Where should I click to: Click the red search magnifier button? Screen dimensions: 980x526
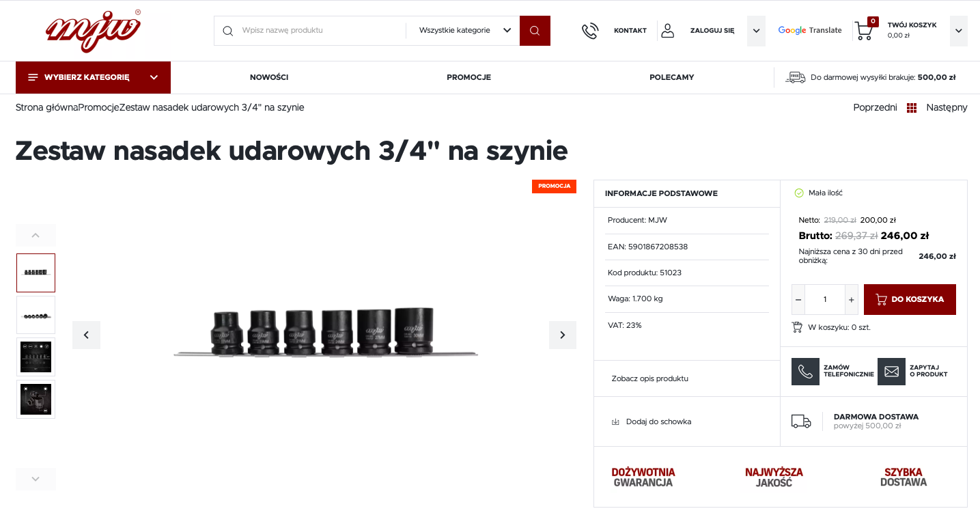click(x=535, y=31)
